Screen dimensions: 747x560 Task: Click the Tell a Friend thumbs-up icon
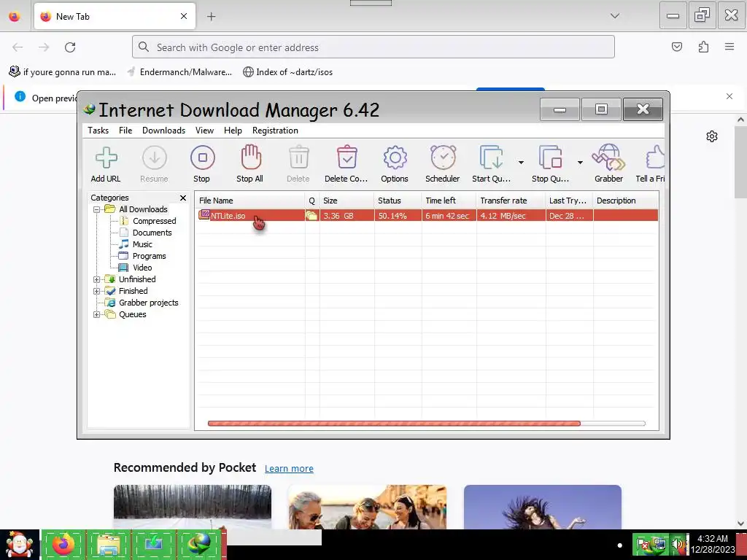point(656,157)
